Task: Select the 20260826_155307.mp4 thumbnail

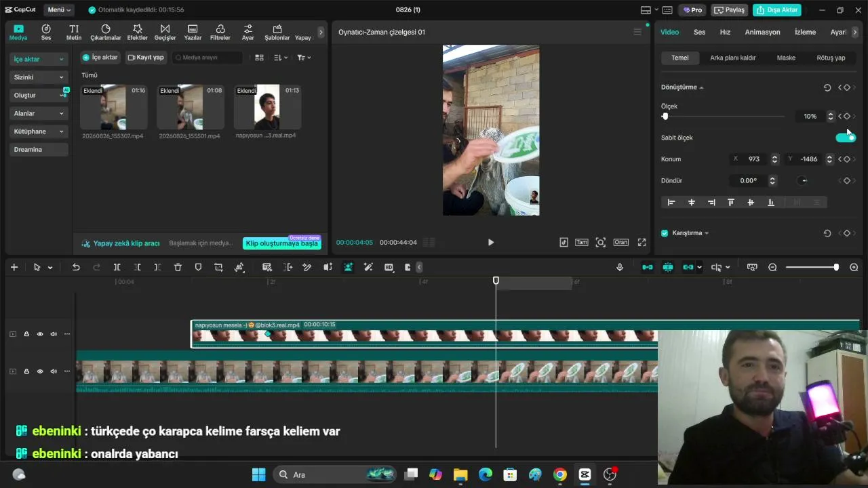Action: [x=113, y=107]
